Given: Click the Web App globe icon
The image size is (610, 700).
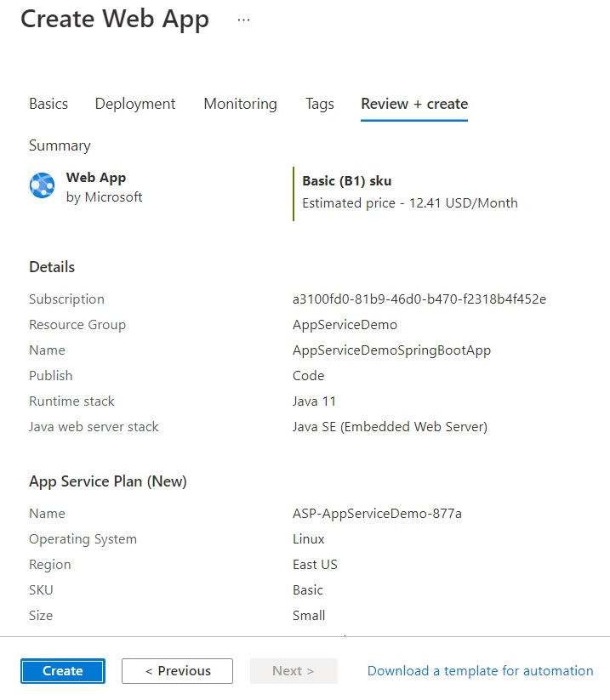Looking at the screenshot, I should (x=42, y=185).
